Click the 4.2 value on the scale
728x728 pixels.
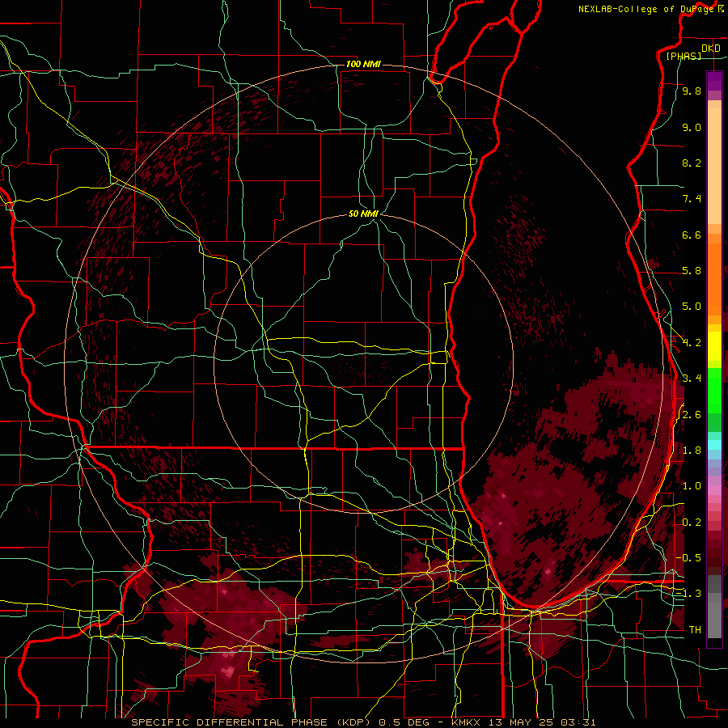tap(692, 343)
